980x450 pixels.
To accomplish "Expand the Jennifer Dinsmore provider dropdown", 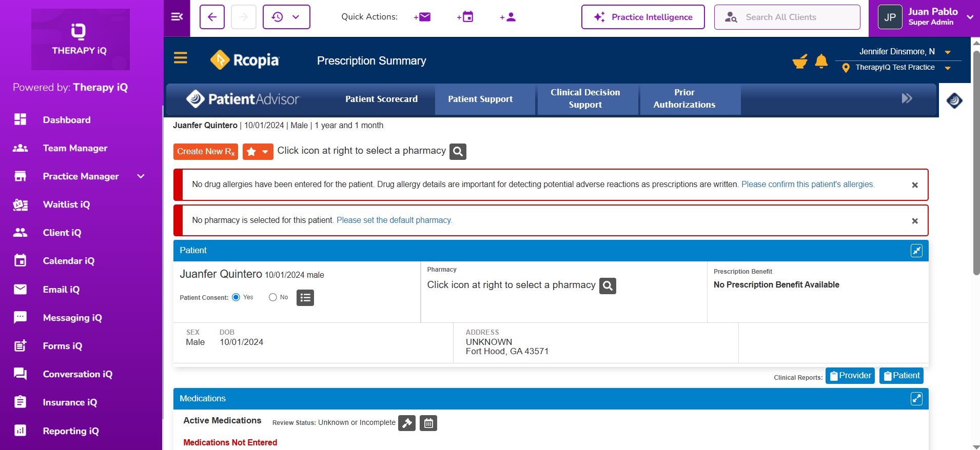I will pyautogui.click(x=948, y=52).
